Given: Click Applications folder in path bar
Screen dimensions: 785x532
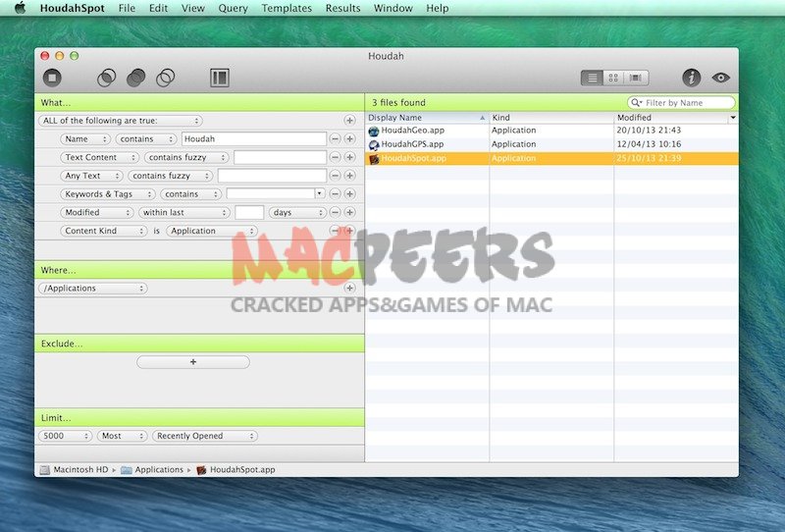Looking at the screenshot, I should (152, 470).
